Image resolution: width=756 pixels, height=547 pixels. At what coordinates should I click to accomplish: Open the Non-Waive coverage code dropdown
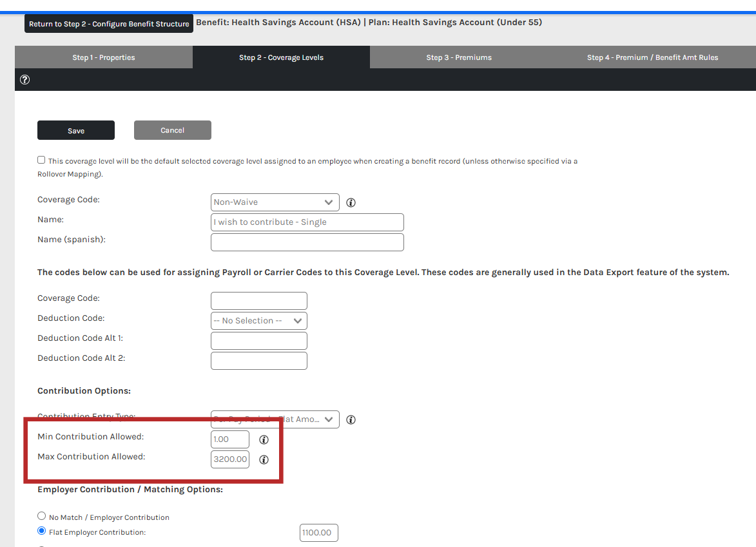pos(275,202)
